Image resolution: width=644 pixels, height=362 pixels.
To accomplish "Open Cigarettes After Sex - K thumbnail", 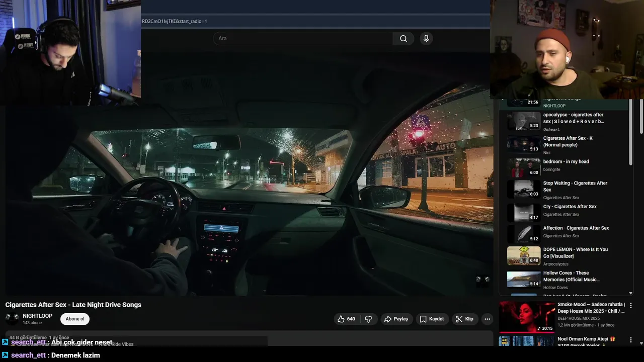I will [524, 143].
